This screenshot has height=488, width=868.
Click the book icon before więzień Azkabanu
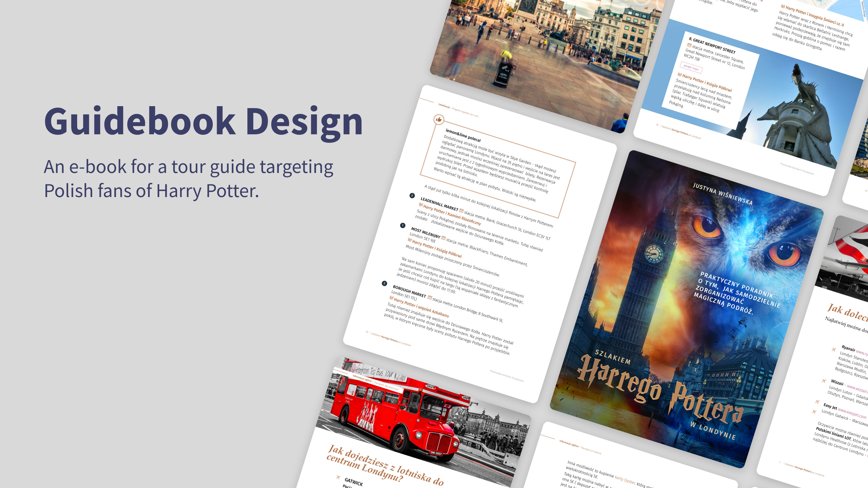coord(391,298)
